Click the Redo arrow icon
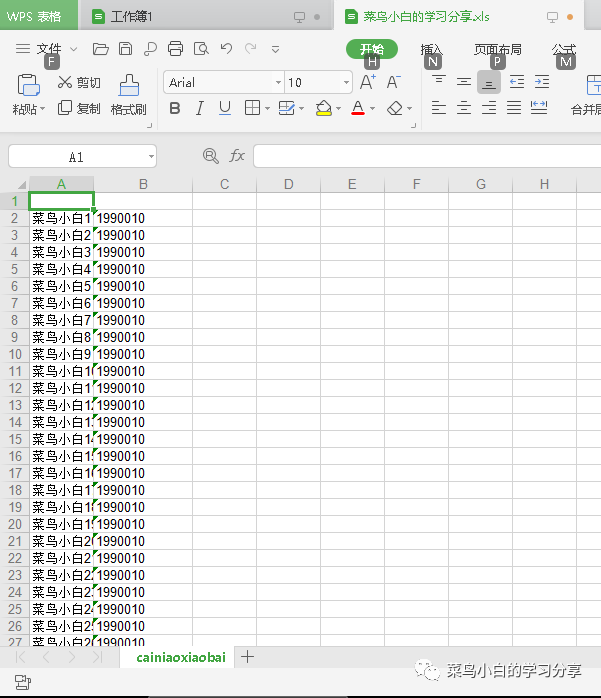This screenshot has height=698, width=601. [x=251, y=48]
